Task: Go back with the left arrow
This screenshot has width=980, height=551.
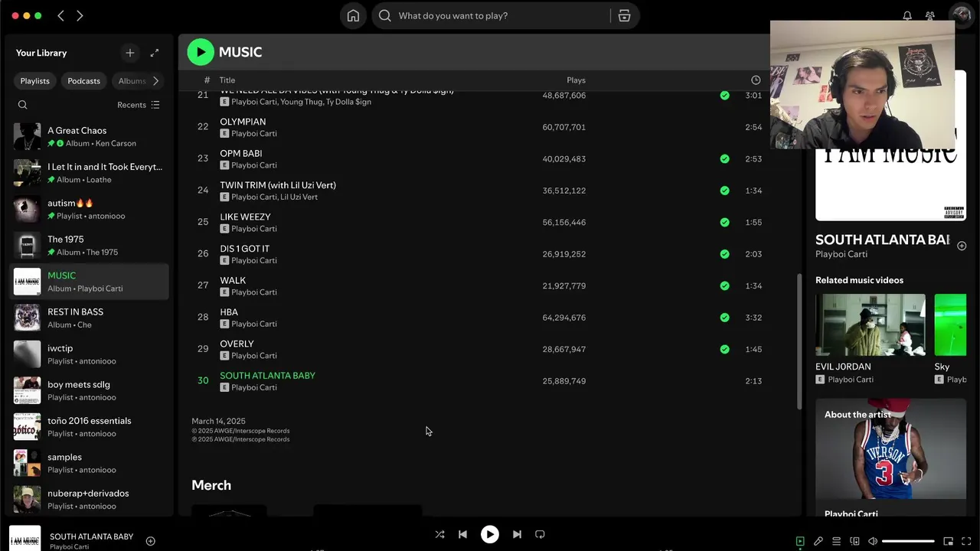Action: click(x=61, y=15)
